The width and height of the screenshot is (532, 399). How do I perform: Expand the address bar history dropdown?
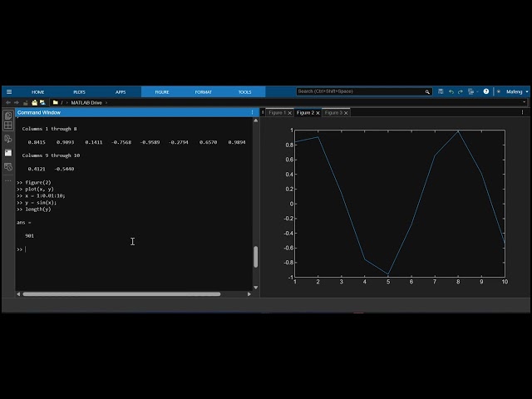click(x=525, y=102)
